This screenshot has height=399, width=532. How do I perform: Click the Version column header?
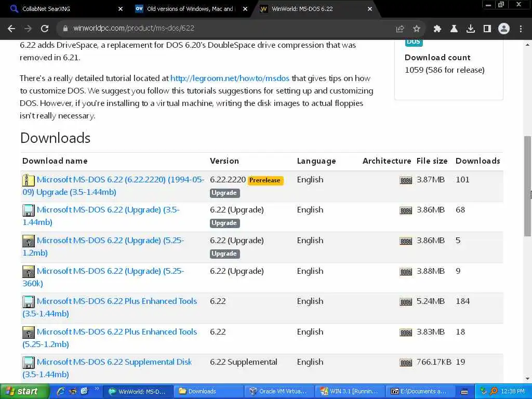[x=224, y=161]
